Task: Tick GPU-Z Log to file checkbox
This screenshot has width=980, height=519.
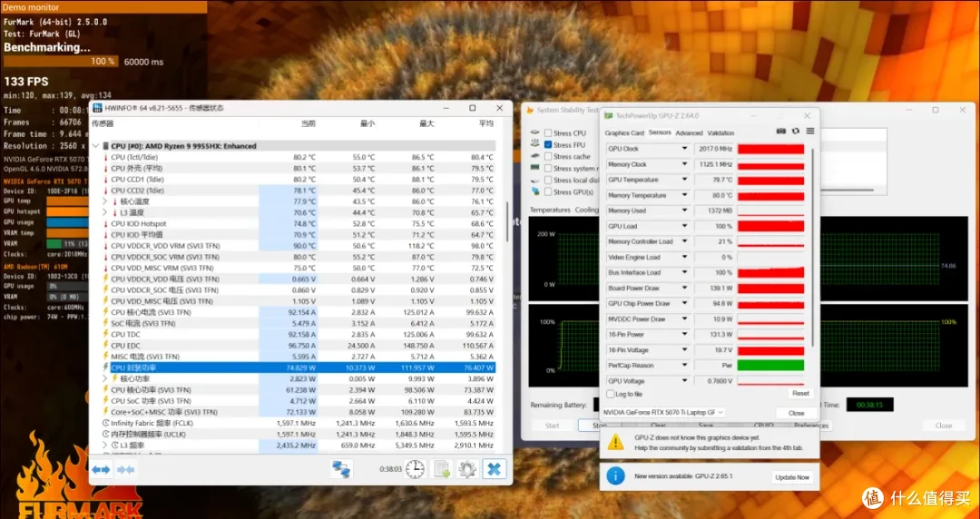Action: [x=611, y=394]
